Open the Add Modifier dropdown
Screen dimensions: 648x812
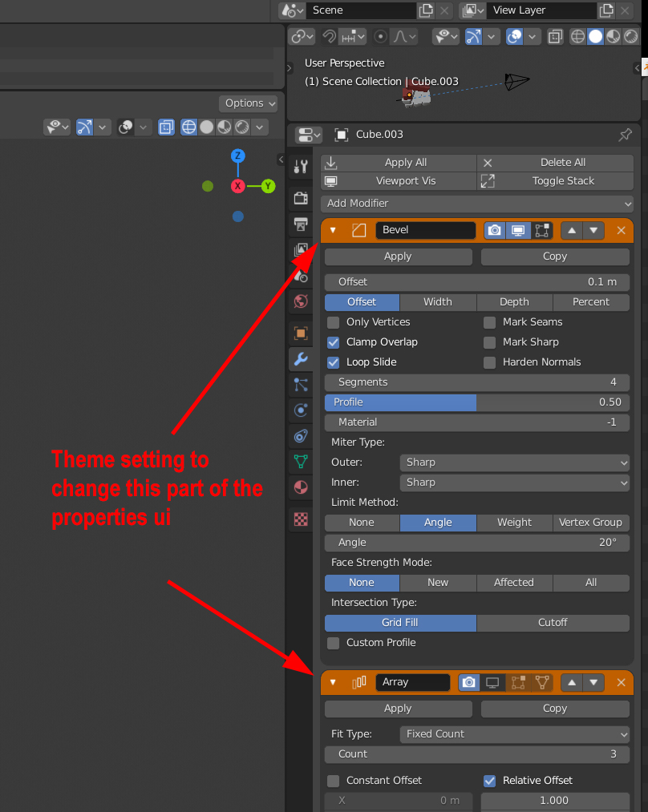click(477, 204)
